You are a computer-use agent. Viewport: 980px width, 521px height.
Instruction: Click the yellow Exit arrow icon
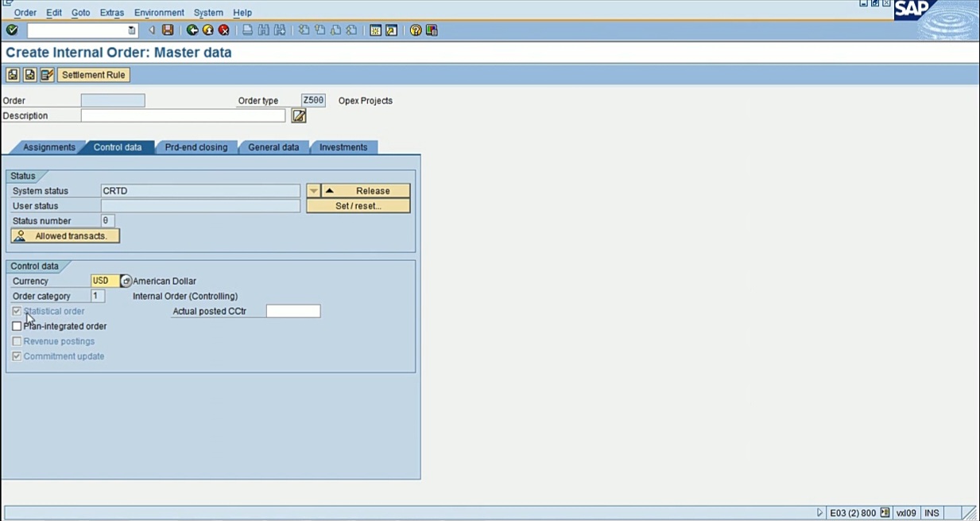coord(208,30)
